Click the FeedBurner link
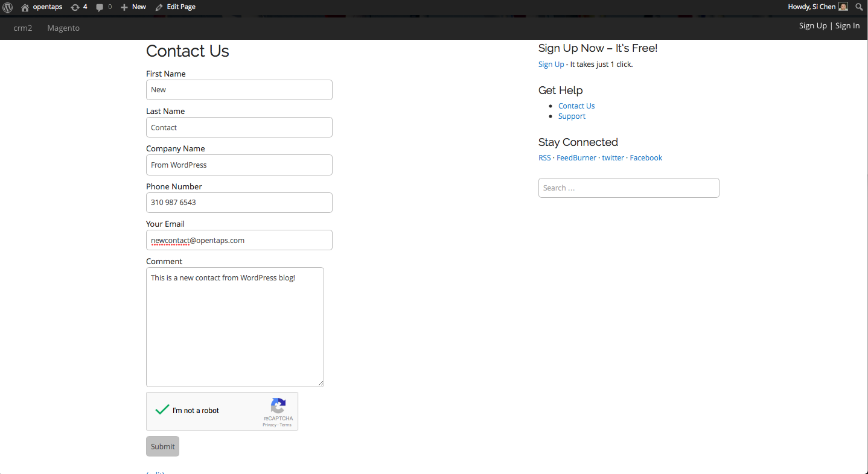This screenshot has height=474, width=868. (576, 158)
